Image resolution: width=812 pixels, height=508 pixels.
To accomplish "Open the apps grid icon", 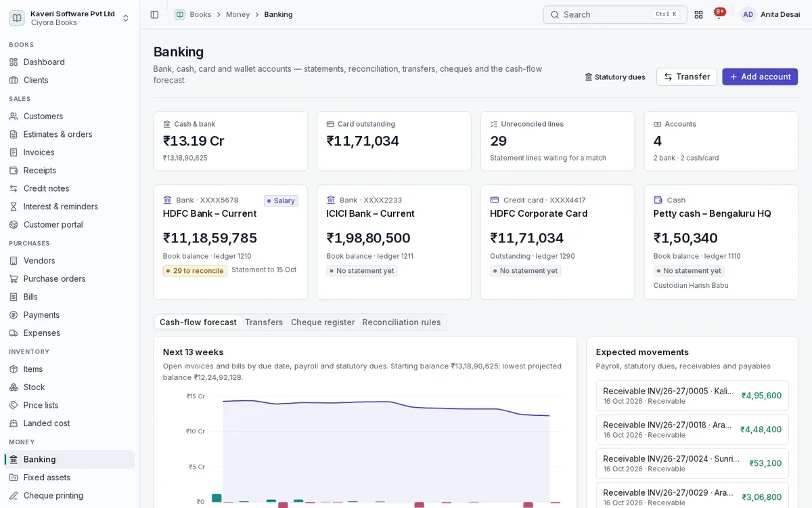I will (698, 14).
